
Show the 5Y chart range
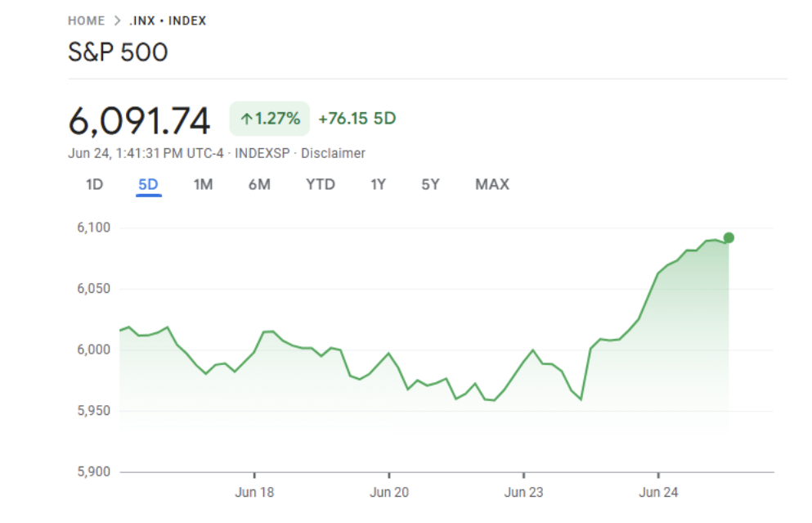point(430,184)
